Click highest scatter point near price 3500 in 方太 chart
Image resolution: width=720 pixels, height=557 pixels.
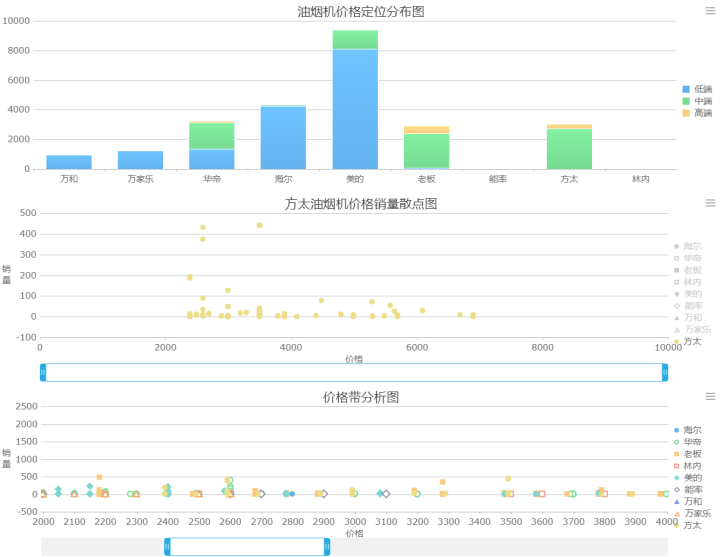[x=259, y=225]
